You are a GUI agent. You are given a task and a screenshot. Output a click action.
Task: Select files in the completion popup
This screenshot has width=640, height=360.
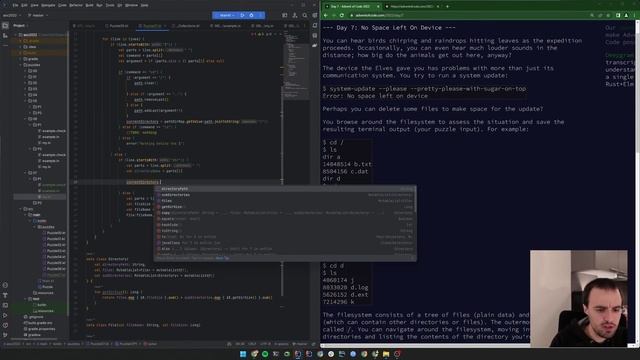point(285,201)
